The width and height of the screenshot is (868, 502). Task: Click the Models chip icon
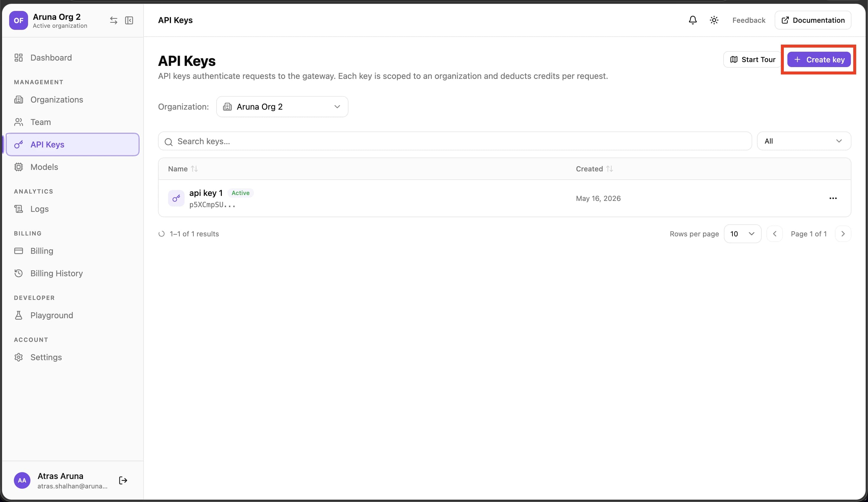click(19, 167)
